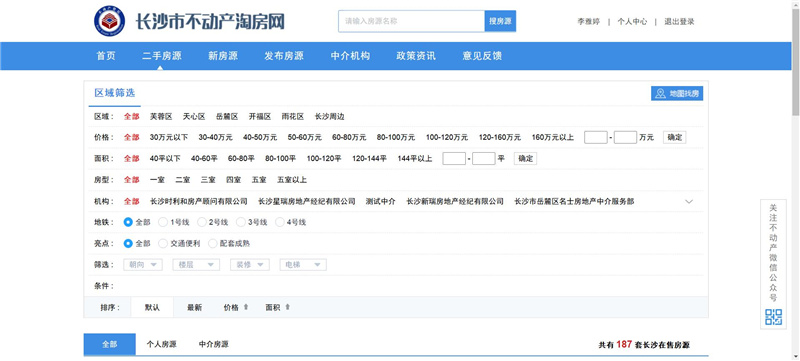Confirm custom price range with 确定
The width and height of the screenshot is (800, 361).
[x=674, y=137]
